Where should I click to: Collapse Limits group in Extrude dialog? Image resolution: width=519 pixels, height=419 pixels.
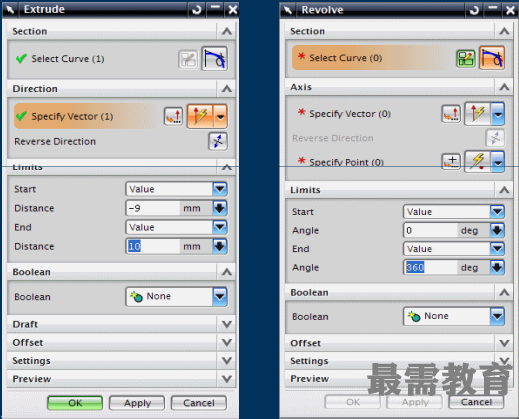pyautogui.click(x=227, y=167)
